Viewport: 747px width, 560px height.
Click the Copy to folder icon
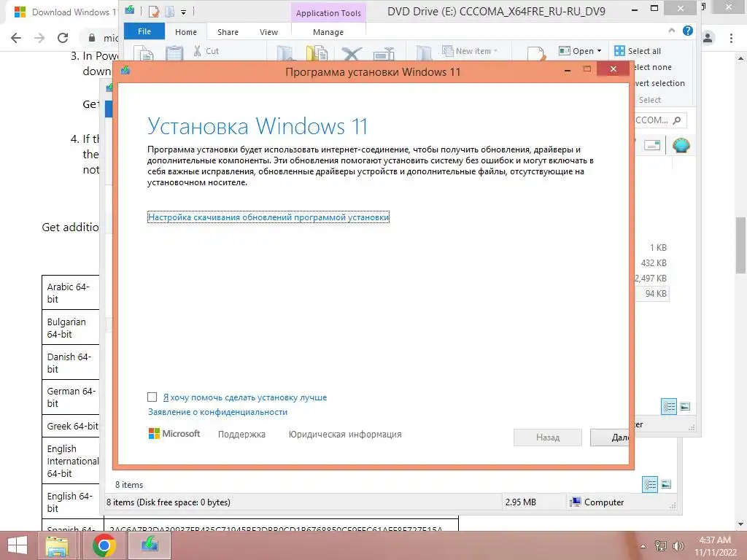tap(317, 53)
